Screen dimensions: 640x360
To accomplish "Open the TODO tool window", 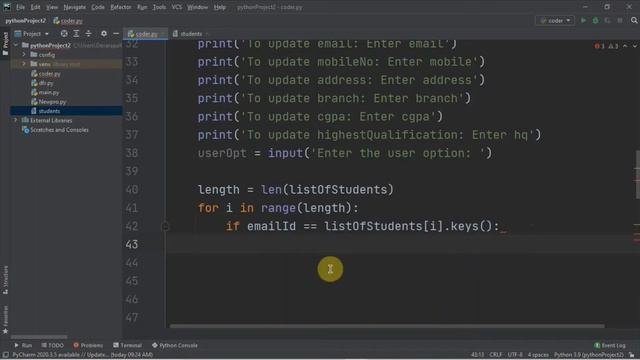I will point(53,345).
